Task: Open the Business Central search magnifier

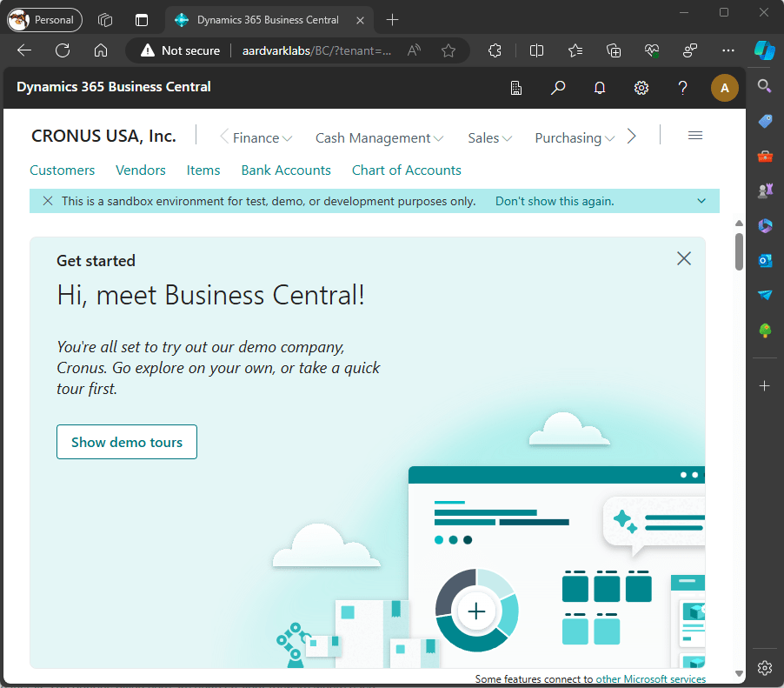Action: coord(558,87)
